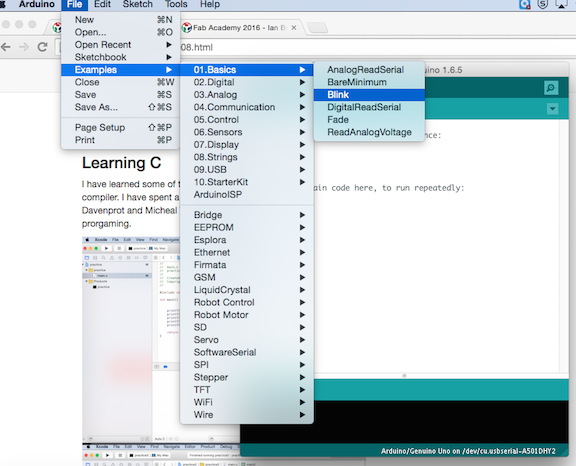The image size is (576, 466).
Task: Expand the 05.Control examples submenu
Action: (247, 120)
